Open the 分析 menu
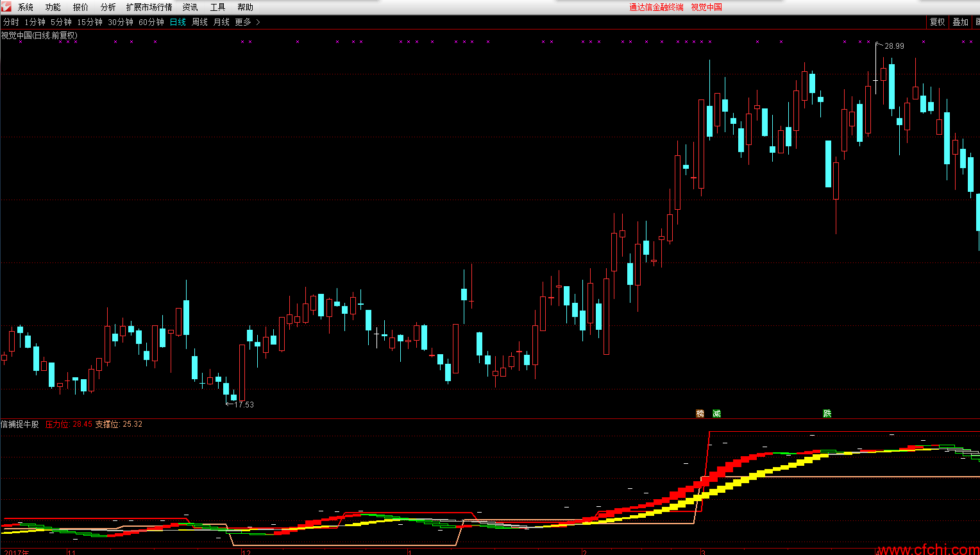 [x=108, y=7]
